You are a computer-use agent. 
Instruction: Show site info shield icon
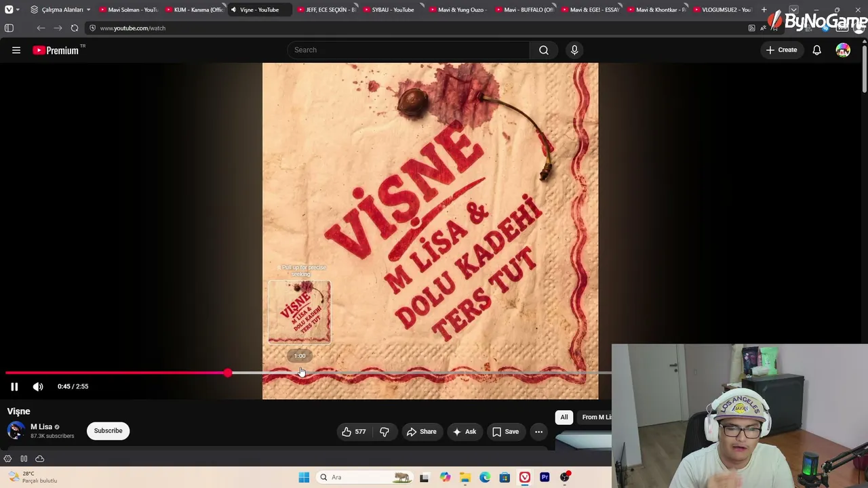click(x=93, y=28)
